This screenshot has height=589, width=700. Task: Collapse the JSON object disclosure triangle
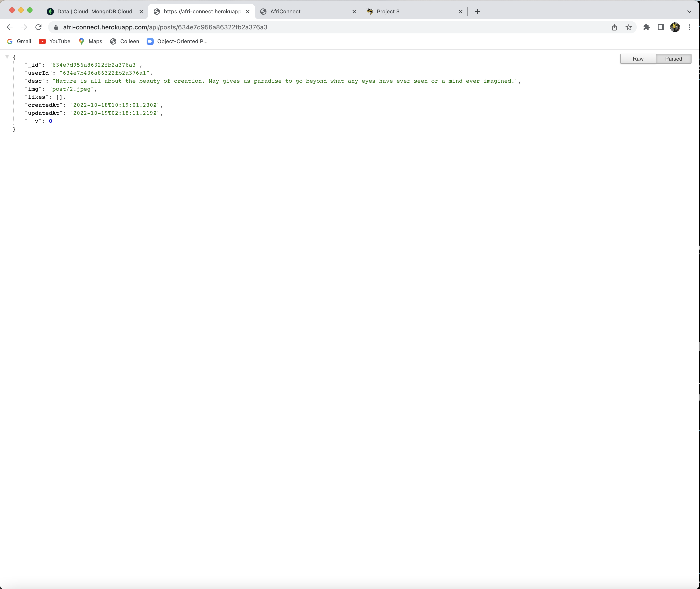click(x=7, y=56)
